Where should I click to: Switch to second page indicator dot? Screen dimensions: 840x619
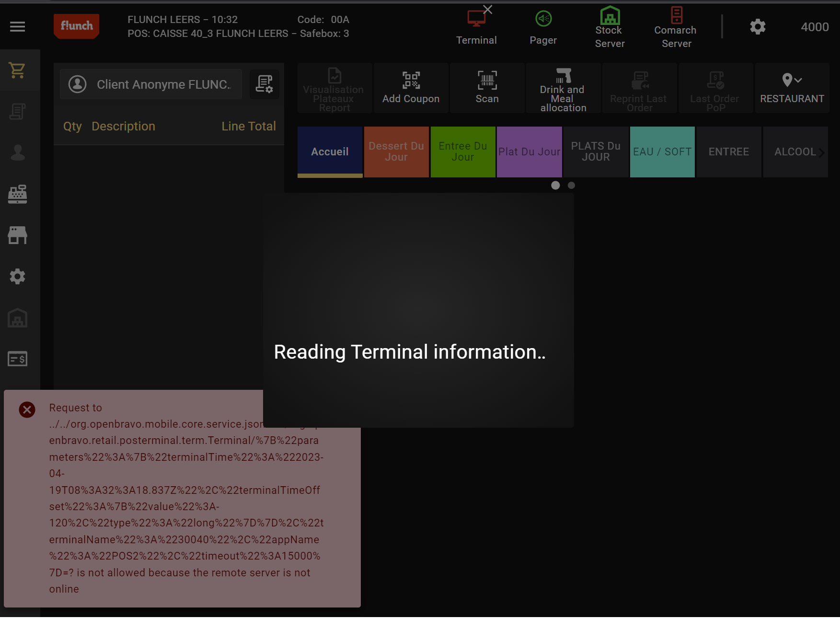(571, 186)
